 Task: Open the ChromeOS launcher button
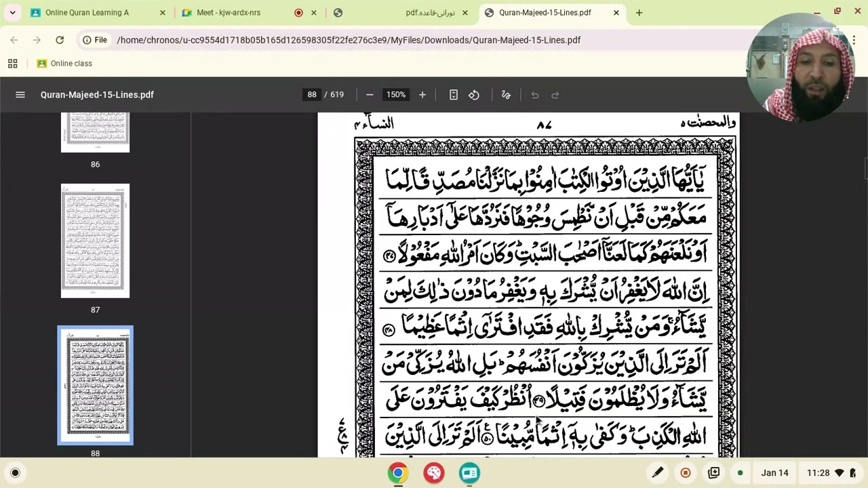[15, 473]
